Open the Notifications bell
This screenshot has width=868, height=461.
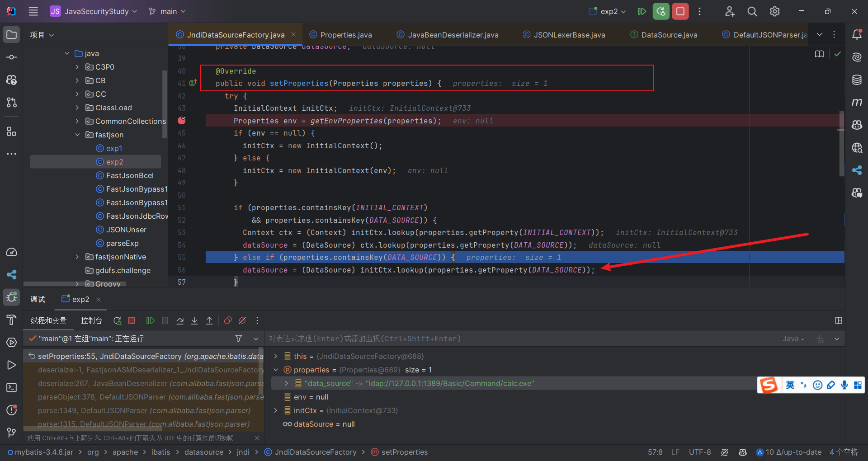[857, 35]
